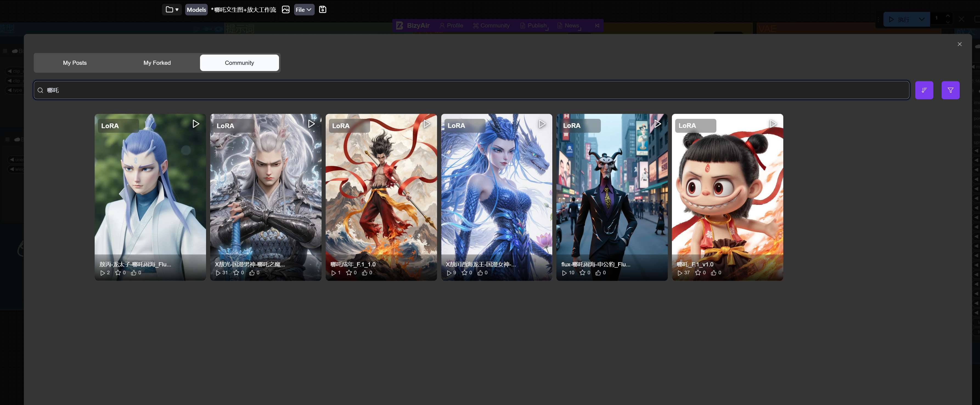Expand the 执行 run button dropdown arrow

click(x=921, y=19)
